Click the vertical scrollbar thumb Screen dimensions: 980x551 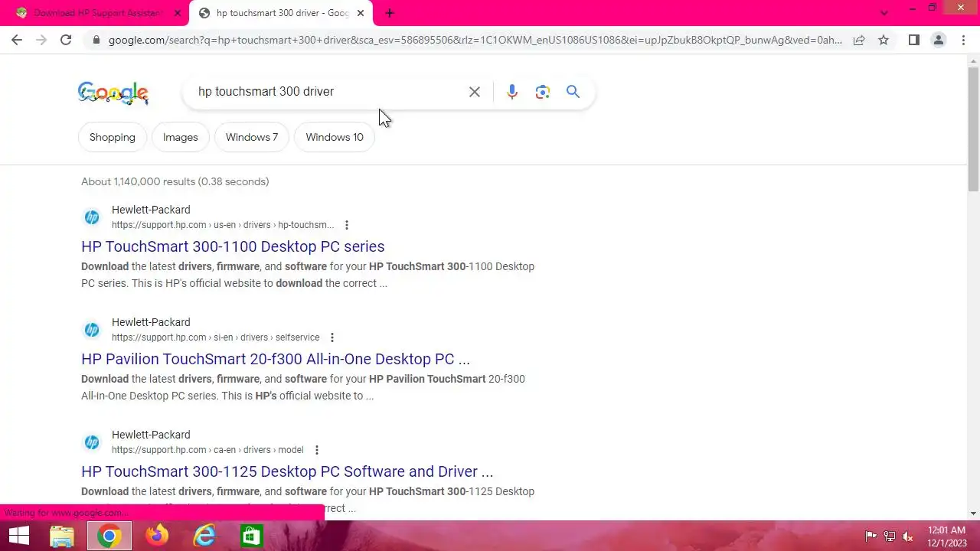[973, 130]
